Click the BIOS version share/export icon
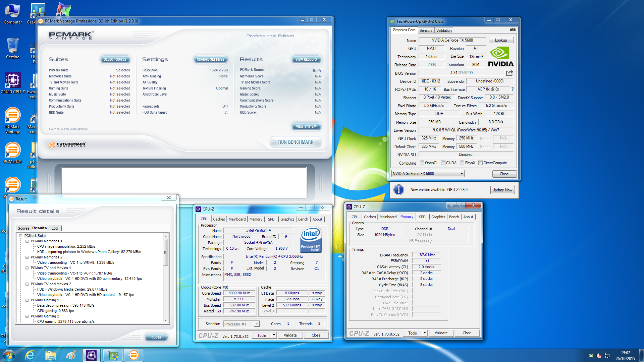The image size is (644, 362). 509,73
